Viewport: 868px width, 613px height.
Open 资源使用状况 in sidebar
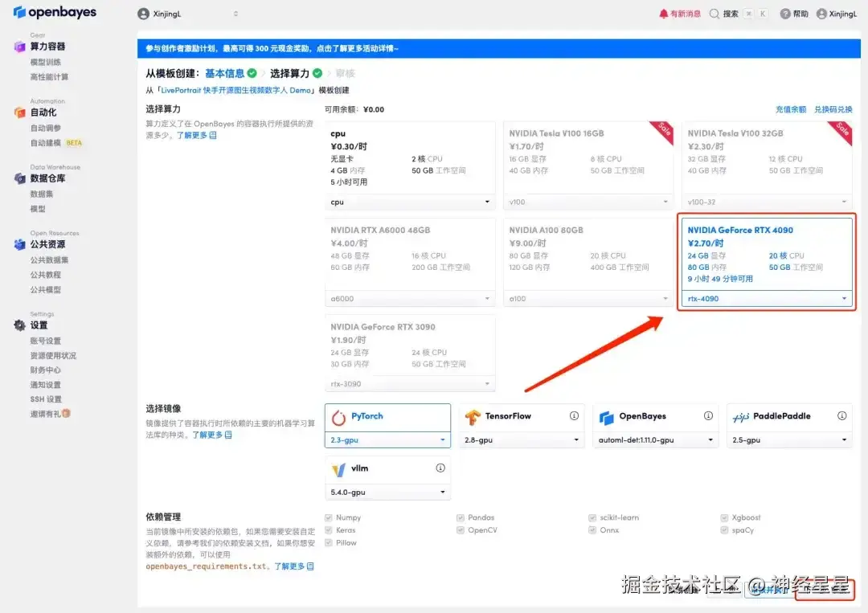coord(53,355)
